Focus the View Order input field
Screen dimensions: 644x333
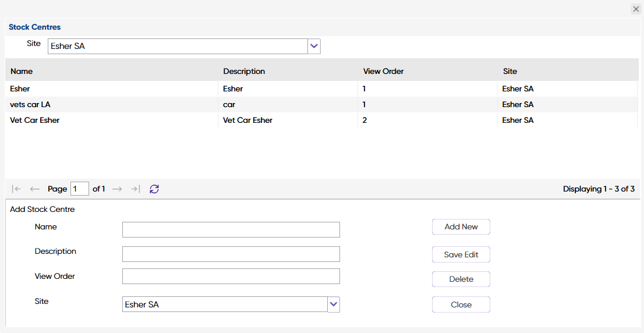(231, 277)
